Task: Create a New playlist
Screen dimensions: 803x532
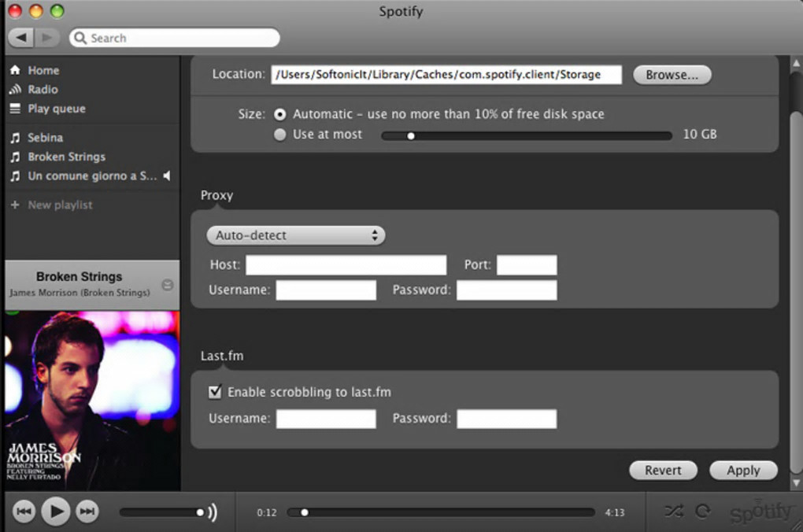Action: [61, 205]
